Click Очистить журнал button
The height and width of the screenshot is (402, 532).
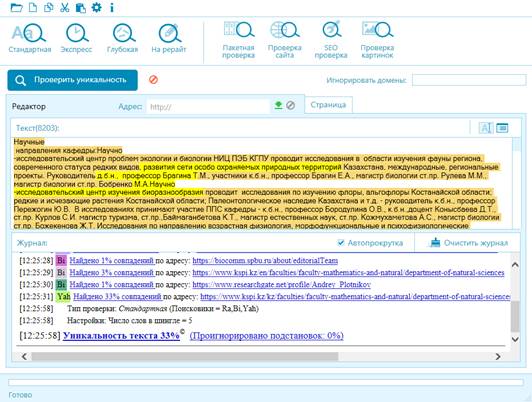[468, 243]
